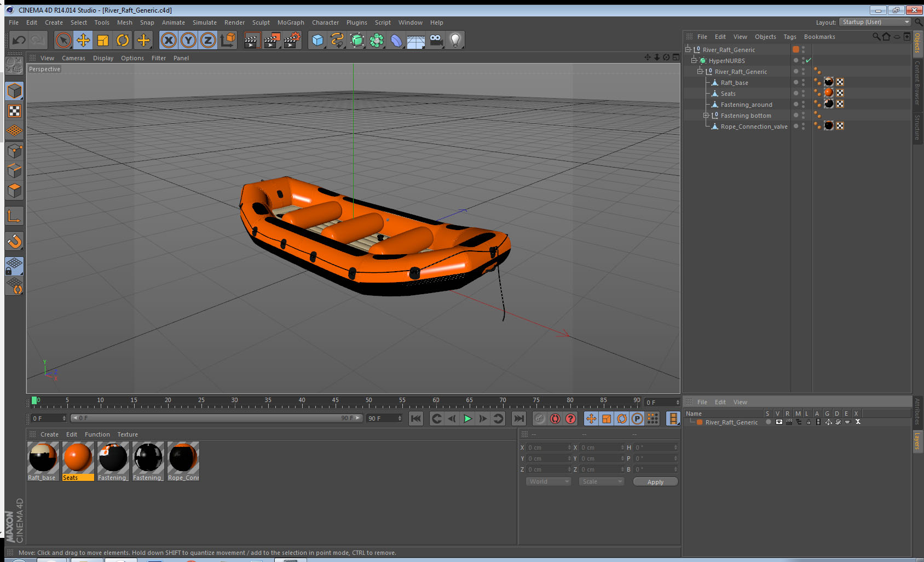The width and height of the screenshot is (924, 562).
Task: Toggle Autokeying button
Action: tap(555, 418)
